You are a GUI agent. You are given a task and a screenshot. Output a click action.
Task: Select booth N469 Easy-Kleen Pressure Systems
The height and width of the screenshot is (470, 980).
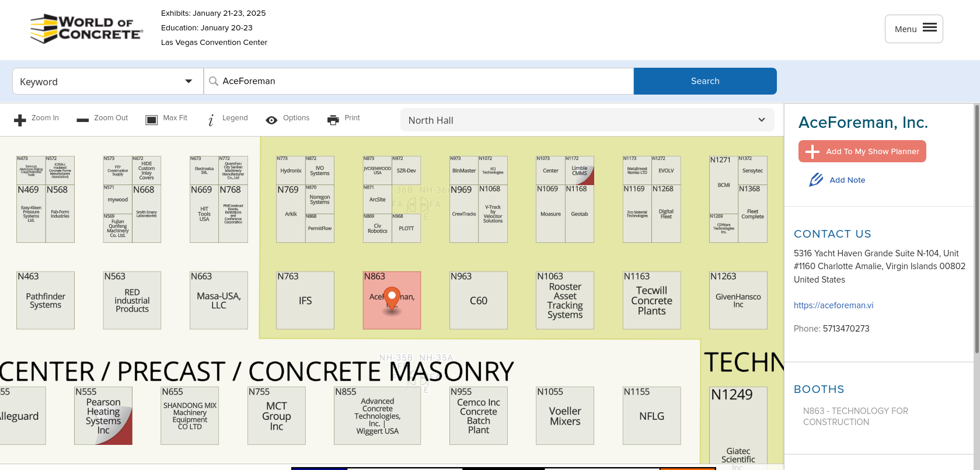[x=31, y=214]
